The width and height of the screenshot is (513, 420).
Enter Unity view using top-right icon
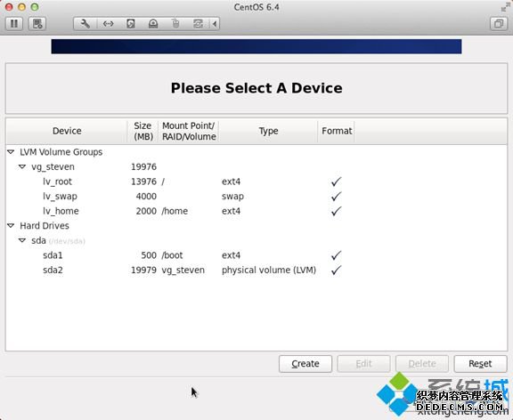point(498,23)
